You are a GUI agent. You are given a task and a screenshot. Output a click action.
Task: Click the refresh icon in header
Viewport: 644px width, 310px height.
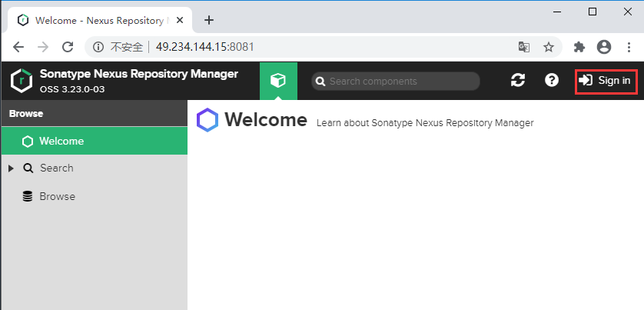(518, 80)
